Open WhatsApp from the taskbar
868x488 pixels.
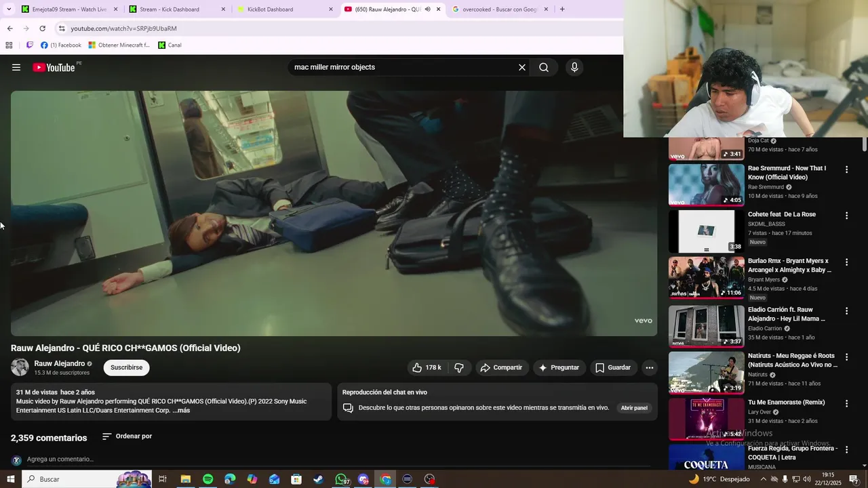(x=341, y=479)
